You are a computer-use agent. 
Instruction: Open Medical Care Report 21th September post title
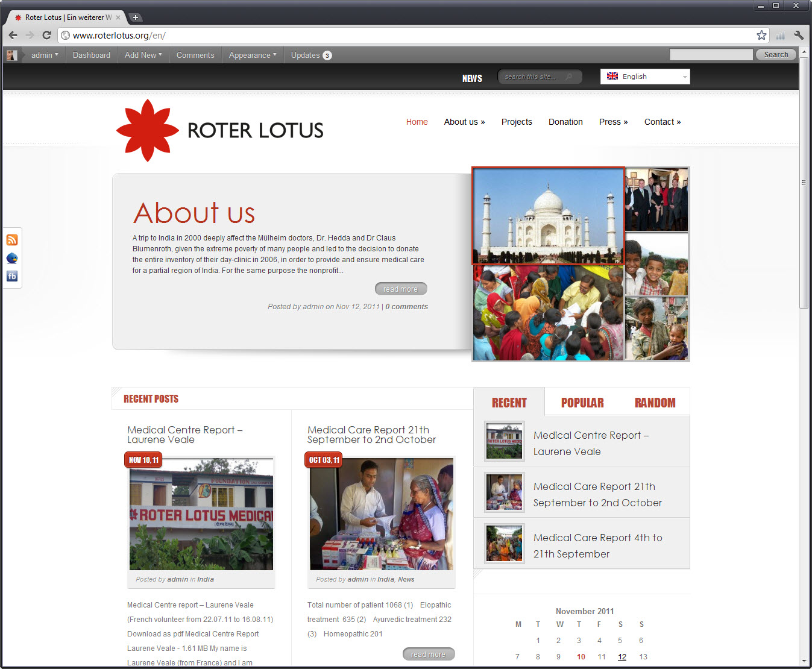[371, 435]
